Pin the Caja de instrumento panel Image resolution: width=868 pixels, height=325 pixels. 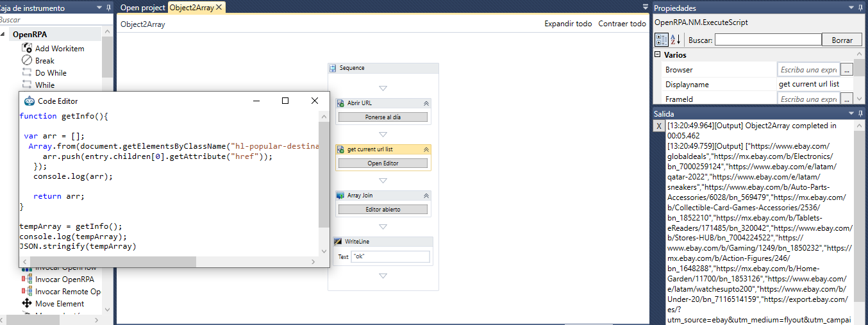[x=109, y=8]
